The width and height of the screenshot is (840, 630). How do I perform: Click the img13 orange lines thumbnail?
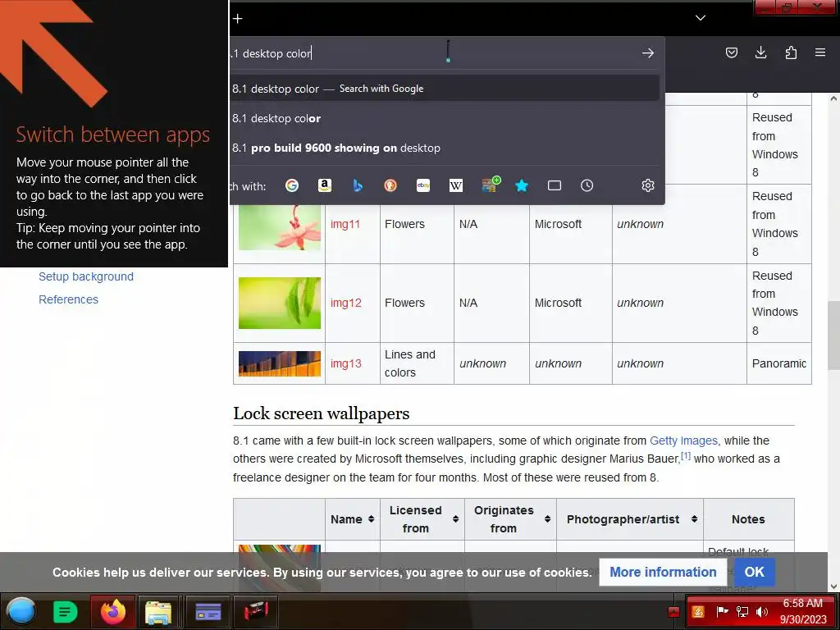280,363
